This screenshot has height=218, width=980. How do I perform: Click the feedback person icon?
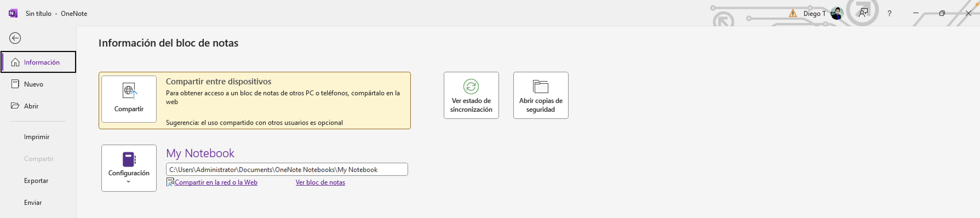[863, 13]
